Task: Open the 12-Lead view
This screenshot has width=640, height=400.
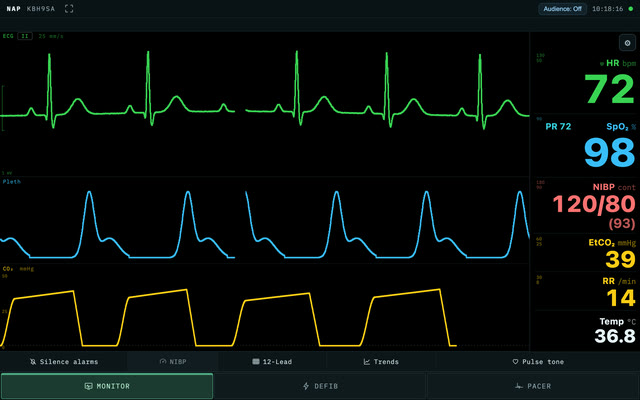Action: coord(272,362)
